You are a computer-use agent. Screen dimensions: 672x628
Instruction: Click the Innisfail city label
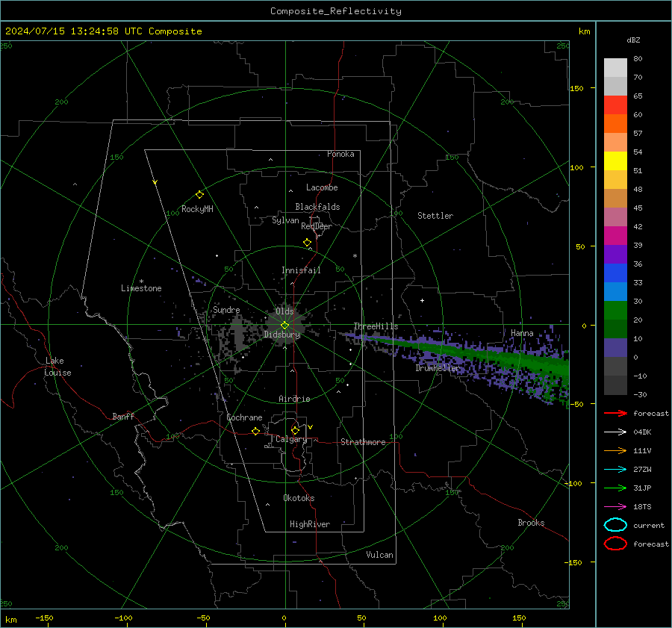(x=301, y=270)
